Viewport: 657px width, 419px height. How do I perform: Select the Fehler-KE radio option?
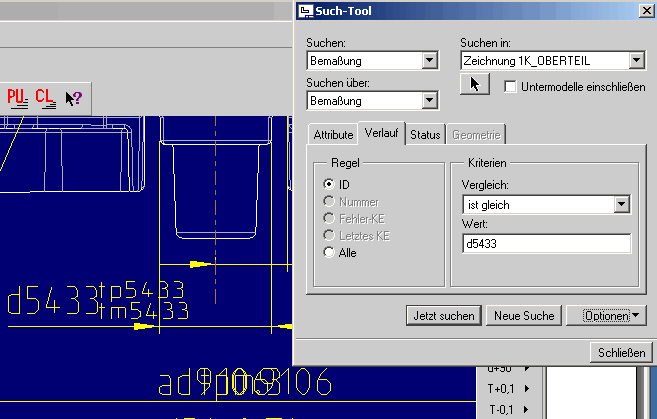coord(329,218)
